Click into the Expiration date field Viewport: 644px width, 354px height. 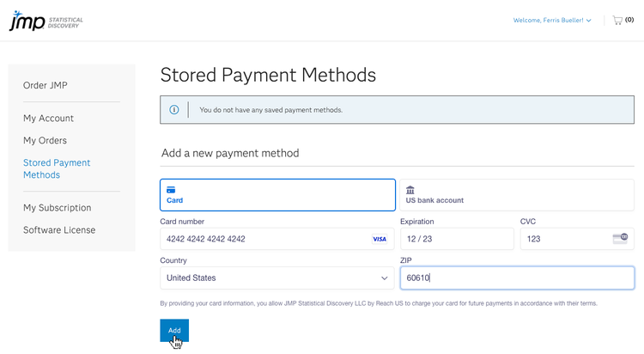pyautogui.click(x=456, y=239)
